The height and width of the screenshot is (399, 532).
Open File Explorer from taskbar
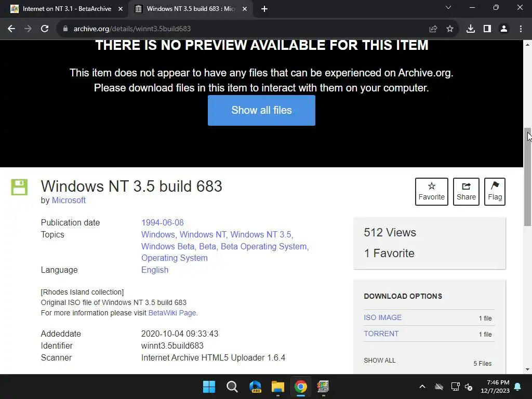click(x=277, y=387)
